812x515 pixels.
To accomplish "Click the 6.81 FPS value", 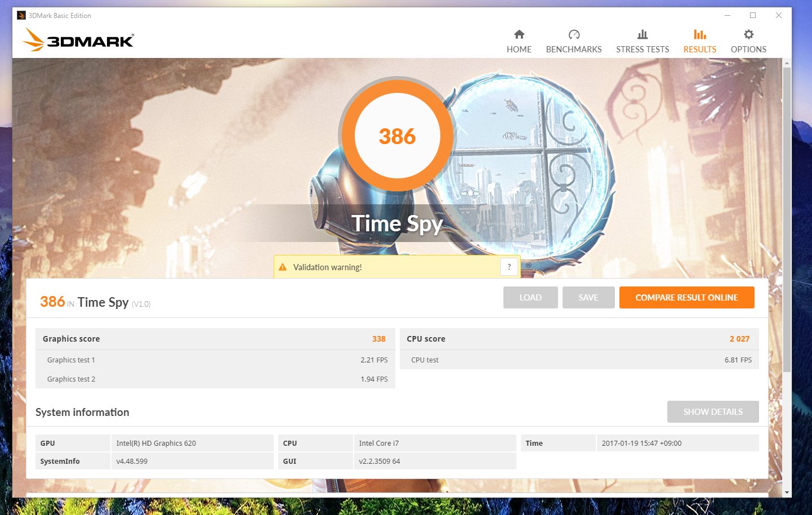I will coord(738,360).
